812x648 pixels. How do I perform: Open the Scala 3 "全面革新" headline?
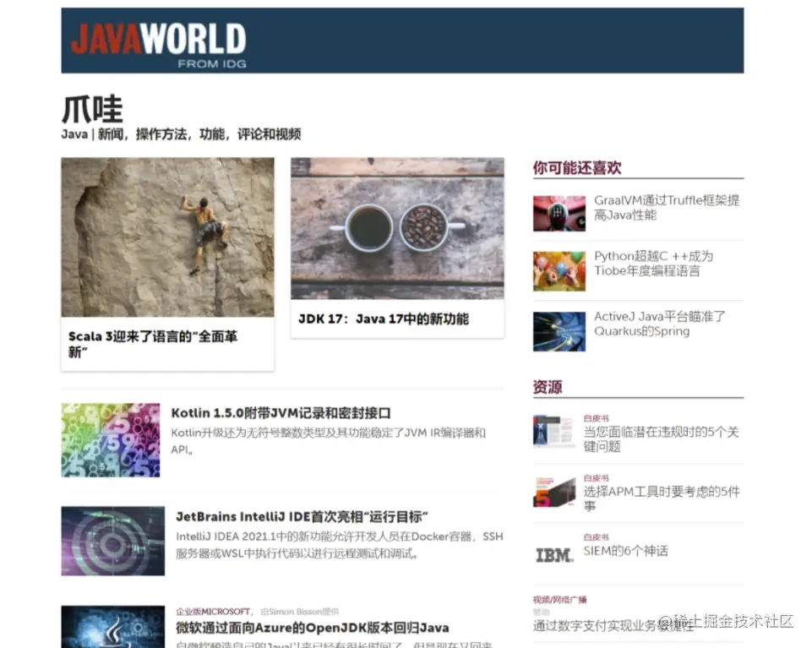[153, 344]
